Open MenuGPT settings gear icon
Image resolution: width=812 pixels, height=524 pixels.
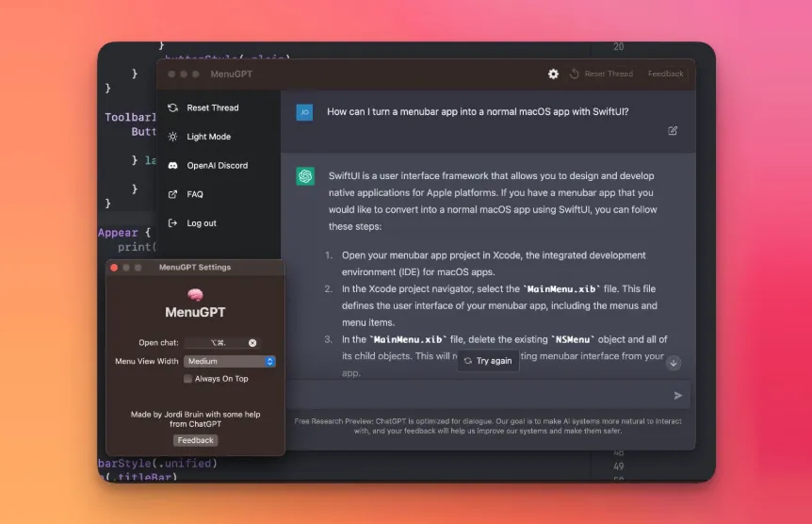pyautogui.click(x=553, y=74)
